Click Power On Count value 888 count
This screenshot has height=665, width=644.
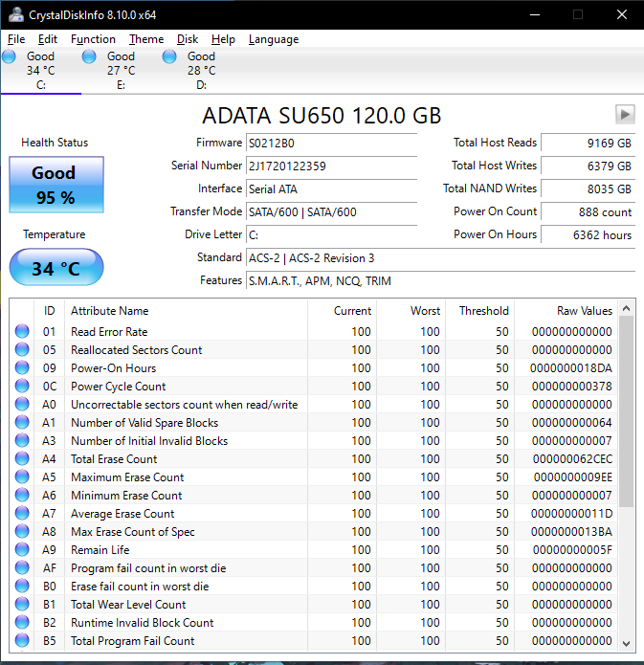[x=588, y=211]
